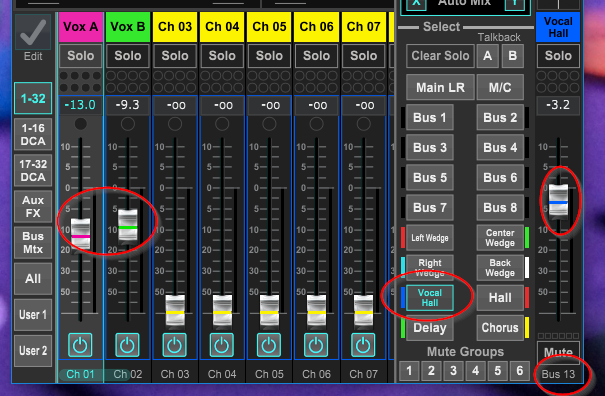Toggle Mute Group 2

(x=431, y=371)
